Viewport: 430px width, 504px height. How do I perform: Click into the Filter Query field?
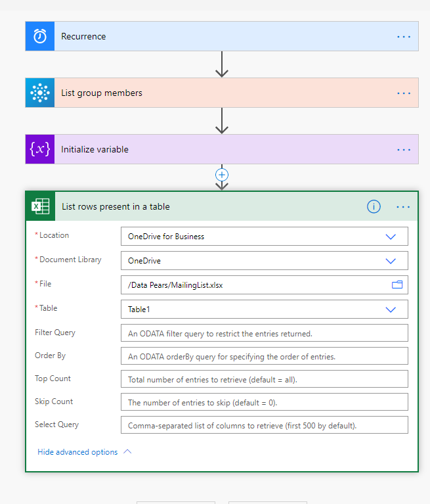click(x=265, y=333)
